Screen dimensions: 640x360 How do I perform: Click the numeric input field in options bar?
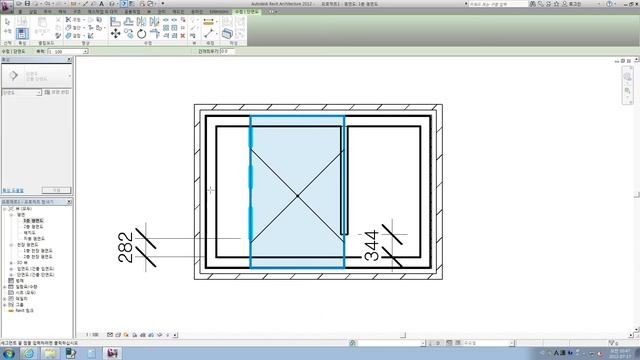(227, 51)
